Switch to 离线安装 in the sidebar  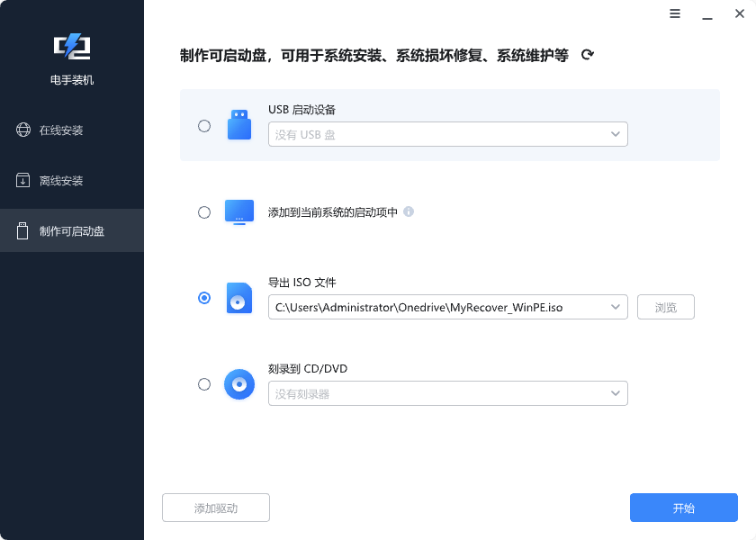tap(54, 180)
